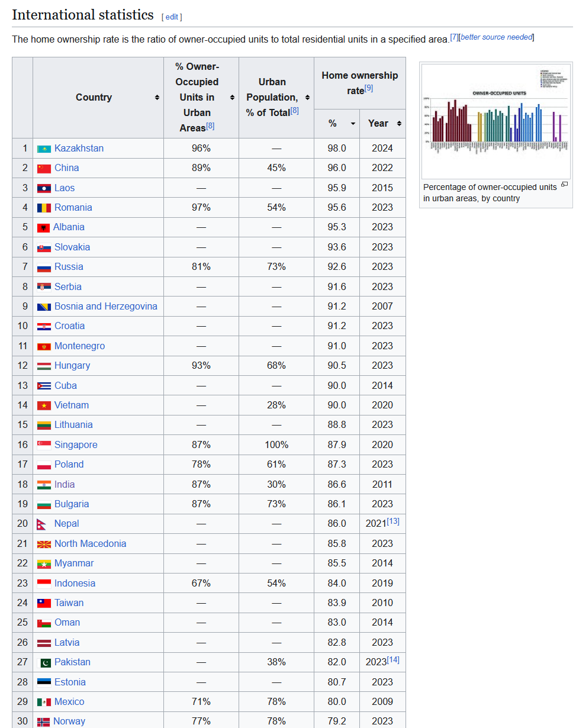Open citation 13 beside Nepal's year
This screenshot has height=728, width=576.
coord(393,521)
